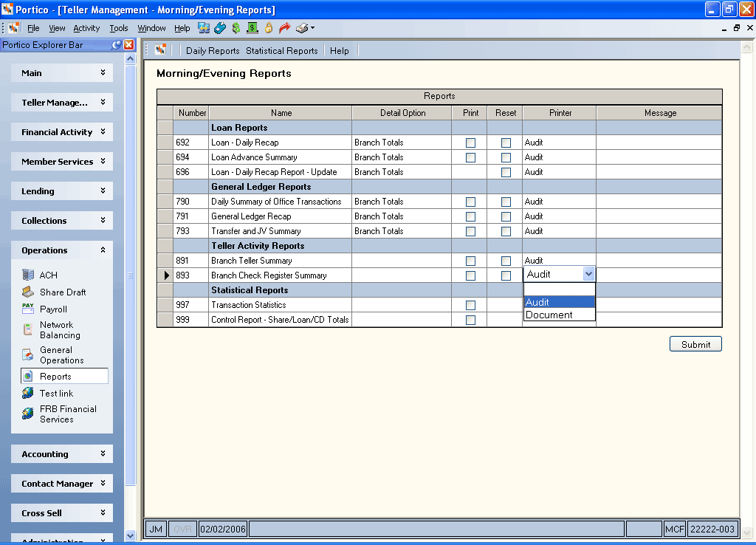
Task: Open Help in the reports page toolbar
Action: 340,51
